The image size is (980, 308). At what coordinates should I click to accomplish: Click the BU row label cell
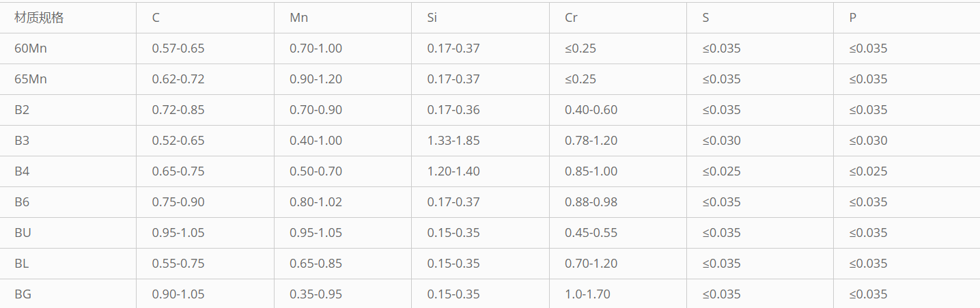23,233
